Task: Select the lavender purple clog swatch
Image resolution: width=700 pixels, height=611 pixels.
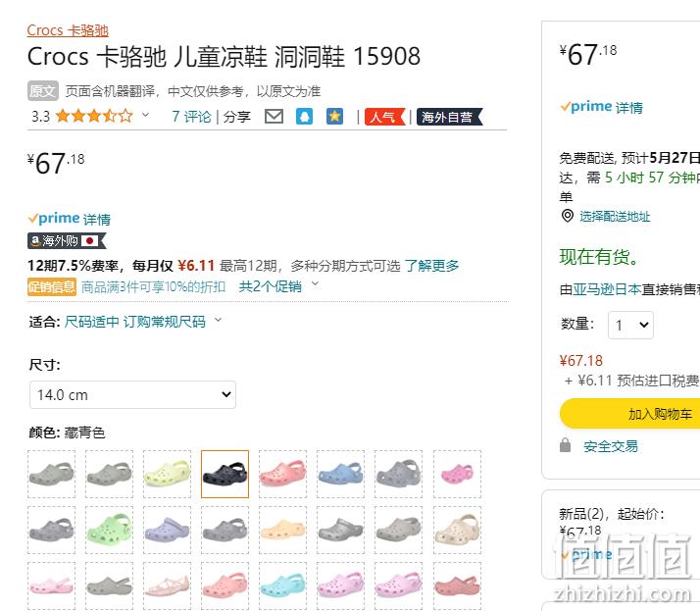Action: 167,531
